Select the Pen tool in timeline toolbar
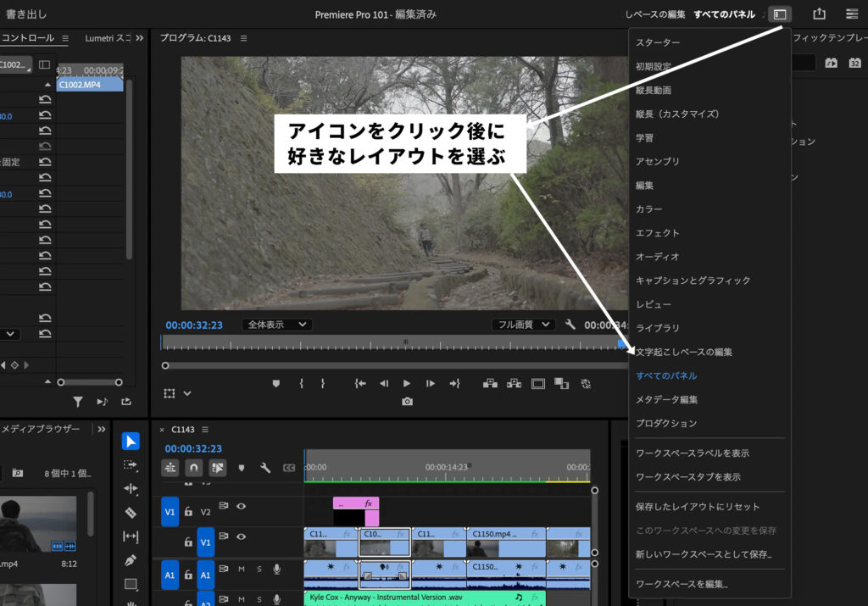Viewport: 868px width, 606px height. coord(130,560)
